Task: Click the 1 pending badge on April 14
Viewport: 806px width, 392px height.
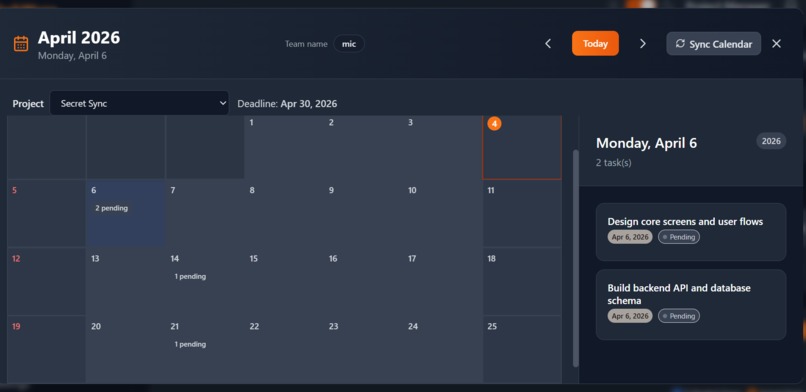Action: tap(190, 276)
